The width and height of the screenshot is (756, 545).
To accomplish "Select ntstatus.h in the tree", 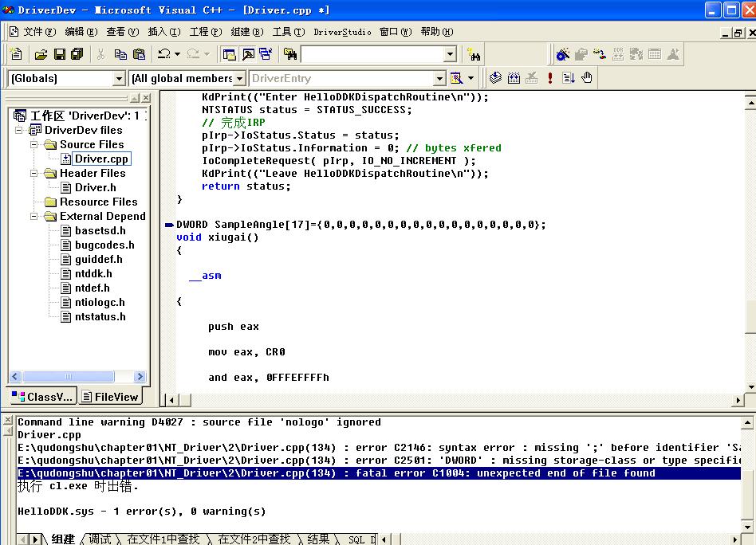I will coord(100,316).
